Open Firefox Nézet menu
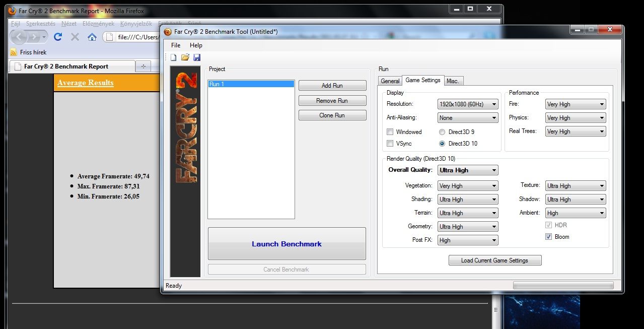644x329 pixels. (69, 24)
